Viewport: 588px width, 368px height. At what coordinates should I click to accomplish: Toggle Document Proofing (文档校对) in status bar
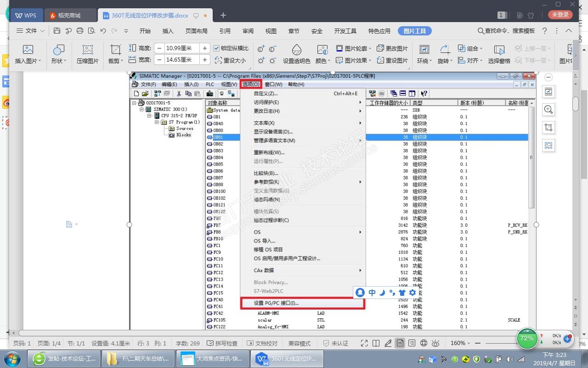262,343
